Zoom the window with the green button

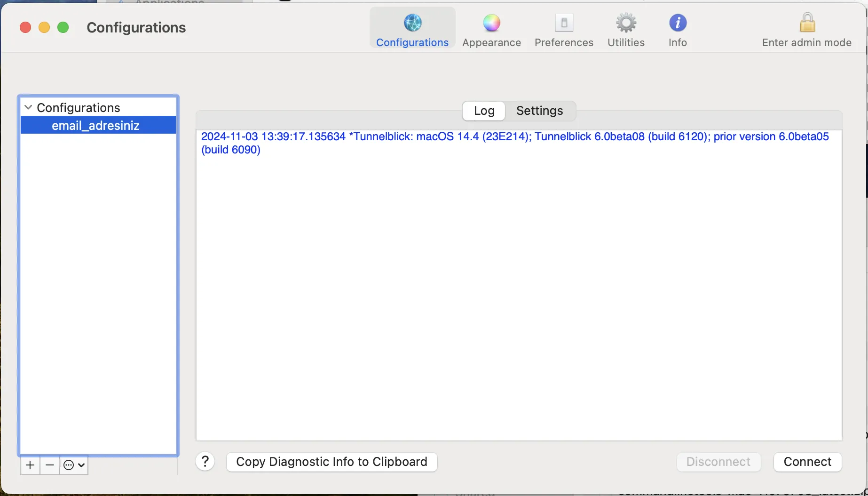(63, 27)
